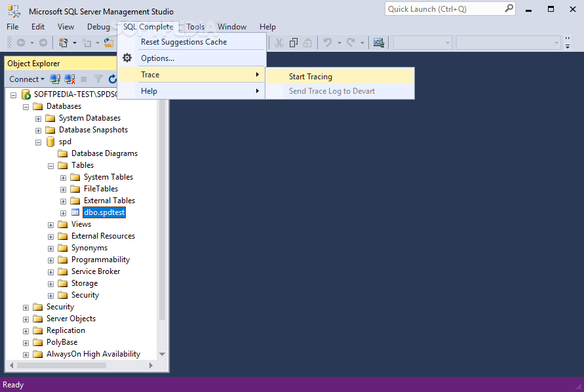Click the folder icon beside Database Diagrams

(62, 153)
